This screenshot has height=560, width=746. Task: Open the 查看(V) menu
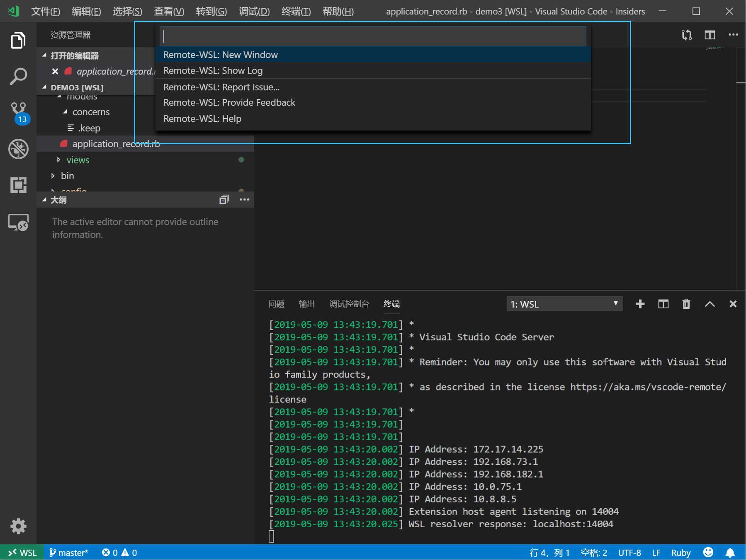(x=169, y=11)
